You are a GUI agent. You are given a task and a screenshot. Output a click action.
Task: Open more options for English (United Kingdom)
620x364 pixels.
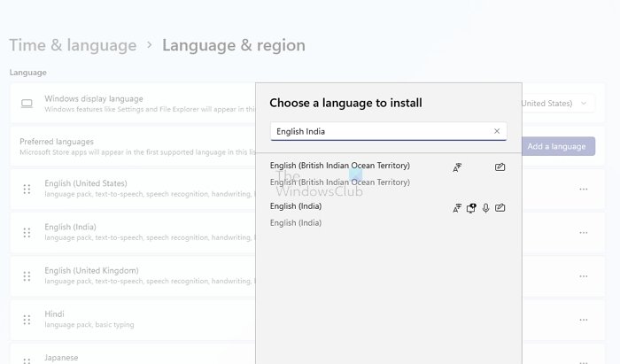[584, 275]
